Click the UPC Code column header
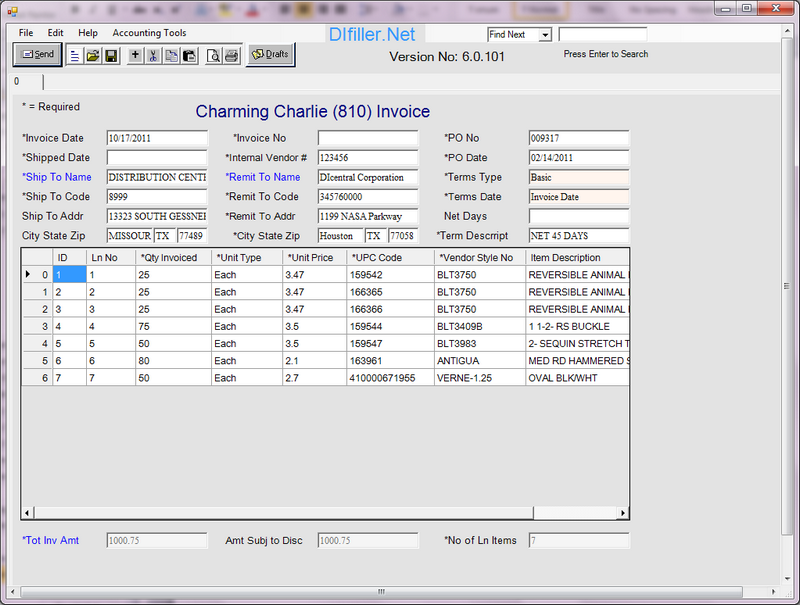 click(x=390, y=258)
